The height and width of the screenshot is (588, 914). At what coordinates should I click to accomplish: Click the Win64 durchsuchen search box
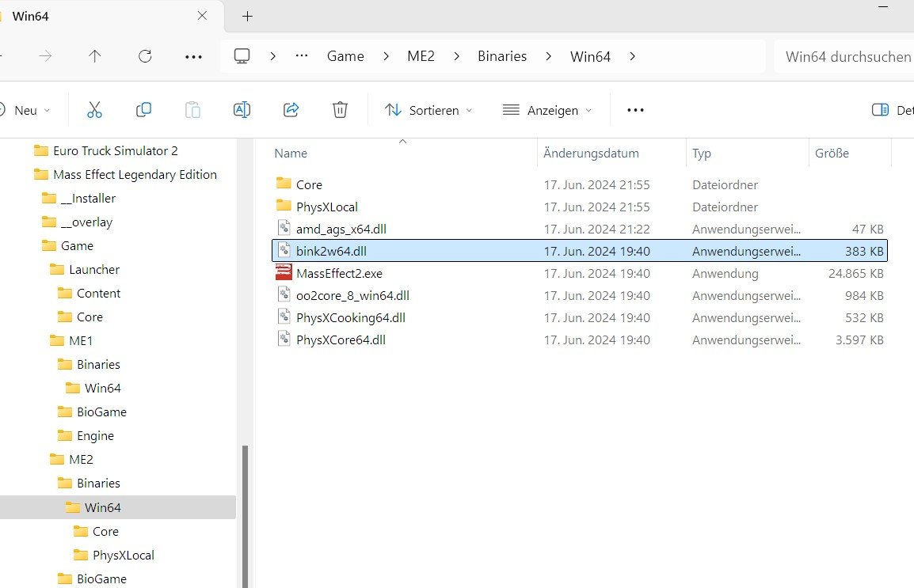pyautogui.click(x=844, y=56)
